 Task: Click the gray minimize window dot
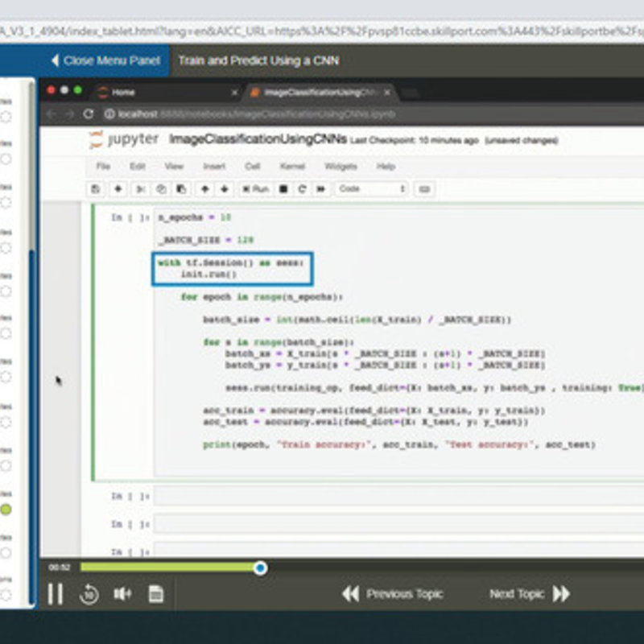click(x=64, y=90)
